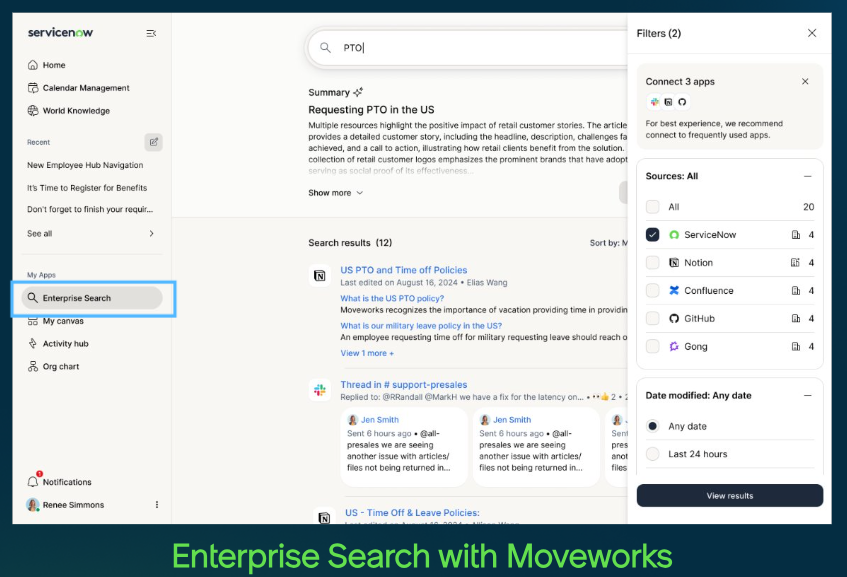Click the View results button
Viewport: 847px width, 577px height.
[x=730, y=495]
